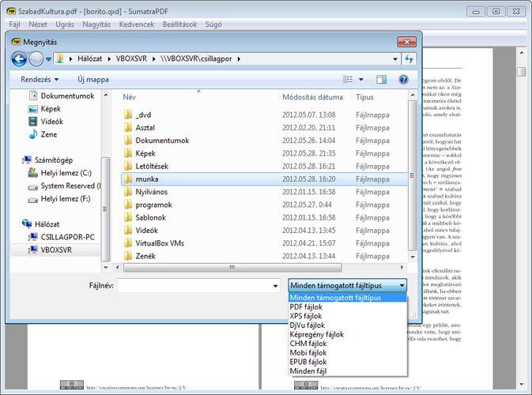Choose Minden fájl from the file type list
The image size is (532, 395).
(x=348, y=371)
